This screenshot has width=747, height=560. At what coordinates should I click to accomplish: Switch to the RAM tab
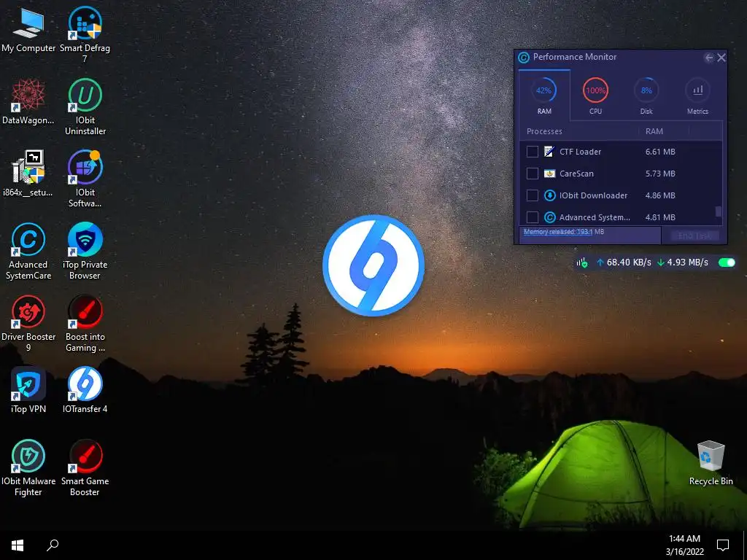pyautogui.click(x=544, y=96)
